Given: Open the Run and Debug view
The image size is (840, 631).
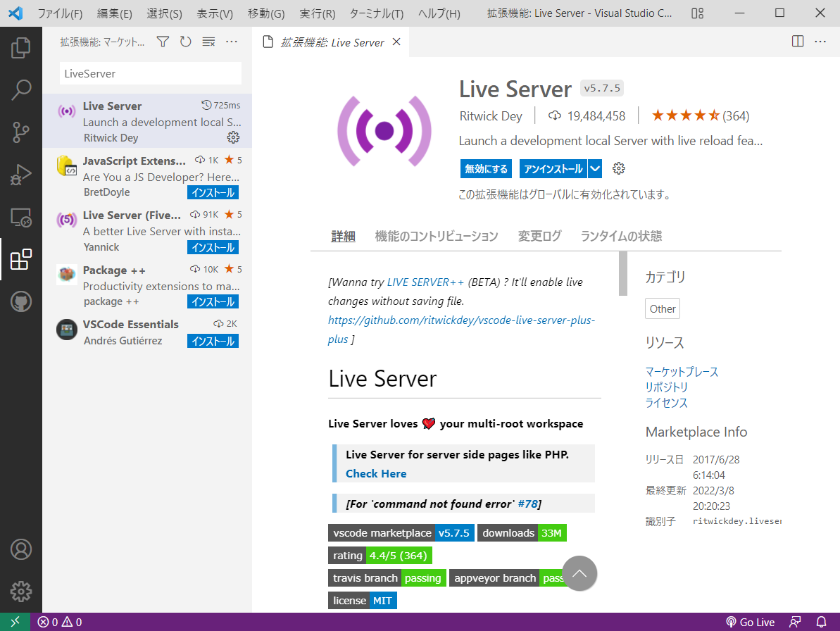Looking at the screenshot, I should point(21,175).
